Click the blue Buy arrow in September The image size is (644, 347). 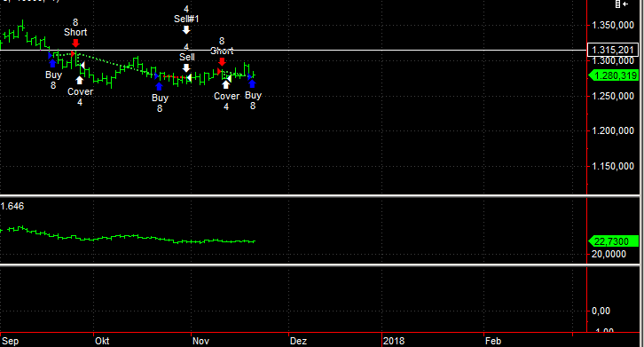(52, 63)
